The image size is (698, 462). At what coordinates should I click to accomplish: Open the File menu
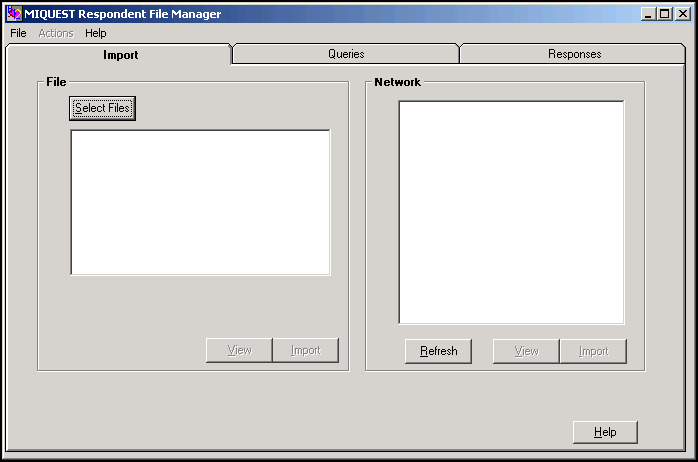point(18,33)
